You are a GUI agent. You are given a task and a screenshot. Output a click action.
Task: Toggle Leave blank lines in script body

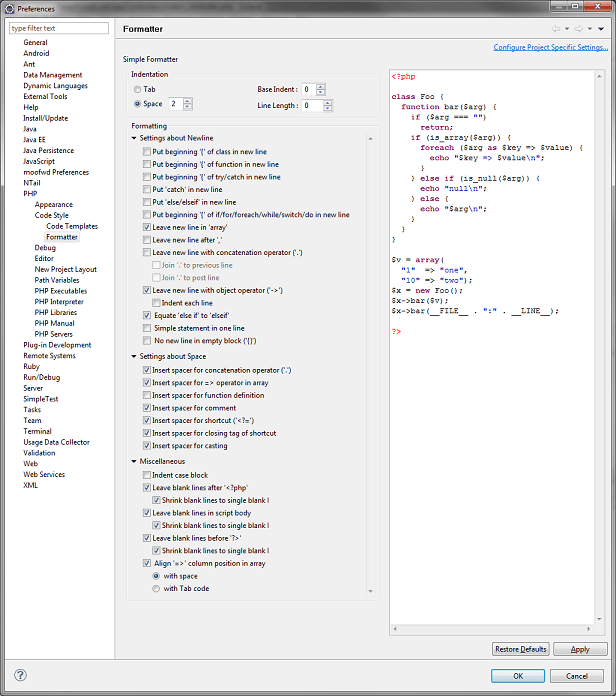click(147, 513)
